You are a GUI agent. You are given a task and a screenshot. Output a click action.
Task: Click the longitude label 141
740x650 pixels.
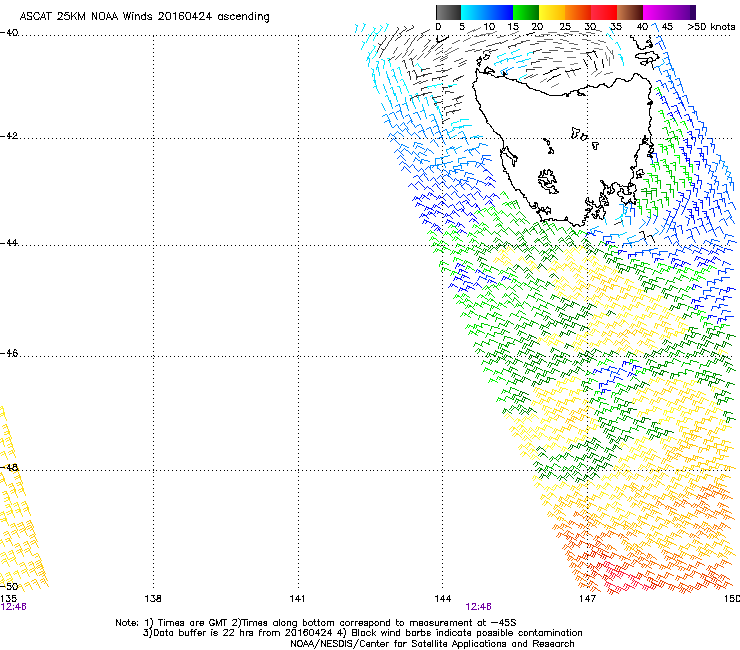click(x=297, y=599)
